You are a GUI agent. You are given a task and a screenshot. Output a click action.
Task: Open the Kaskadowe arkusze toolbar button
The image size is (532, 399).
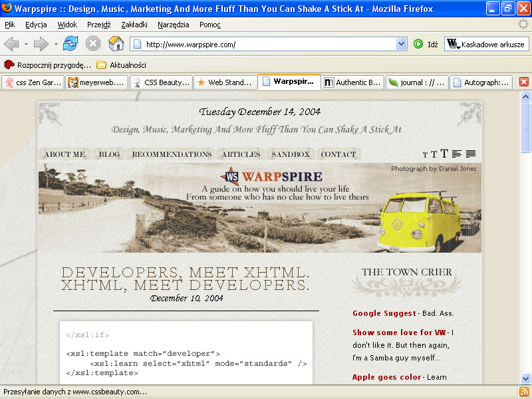487,44
